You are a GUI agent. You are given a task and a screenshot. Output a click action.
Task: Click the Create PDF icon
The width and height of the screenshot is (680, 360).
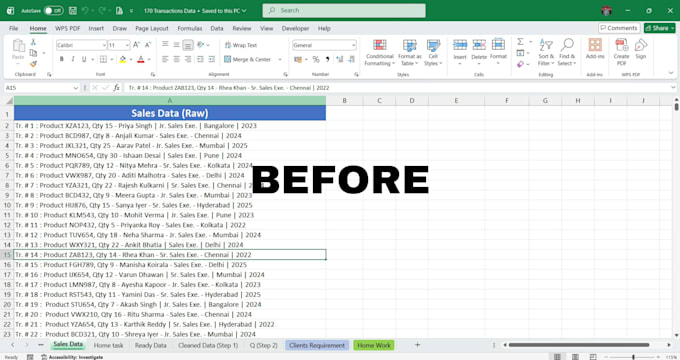tap(621, 45)
